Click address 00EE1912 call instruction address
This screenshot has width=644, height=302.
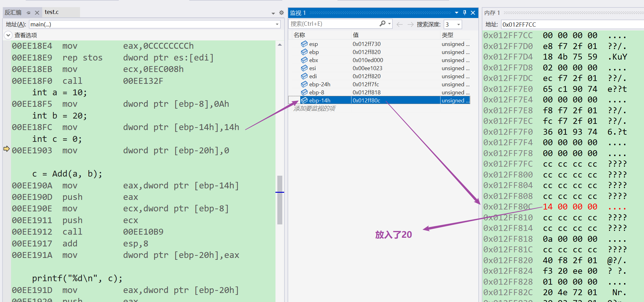32,232
